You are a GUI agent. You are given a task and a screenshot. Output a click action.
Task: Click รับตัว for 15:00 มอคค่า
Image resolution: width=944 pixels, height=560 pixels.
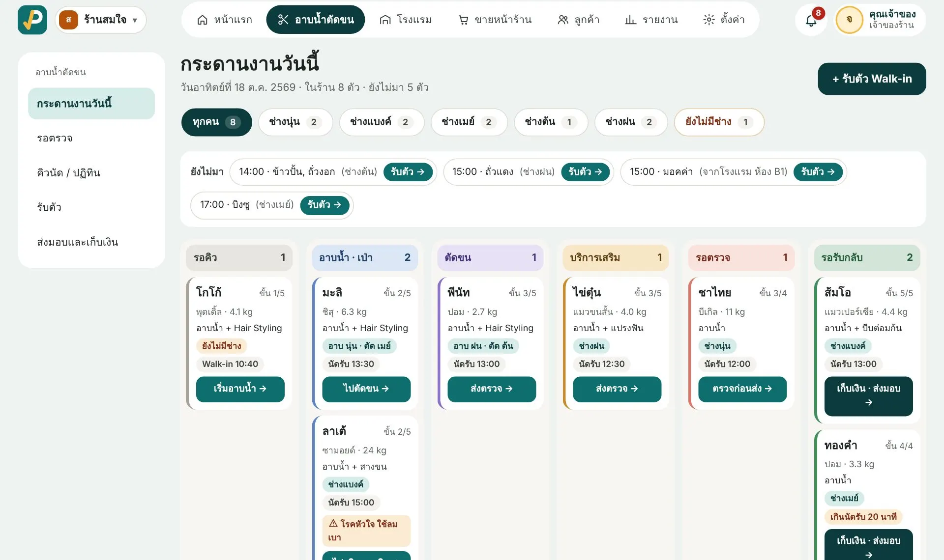[x=818, y=172]
